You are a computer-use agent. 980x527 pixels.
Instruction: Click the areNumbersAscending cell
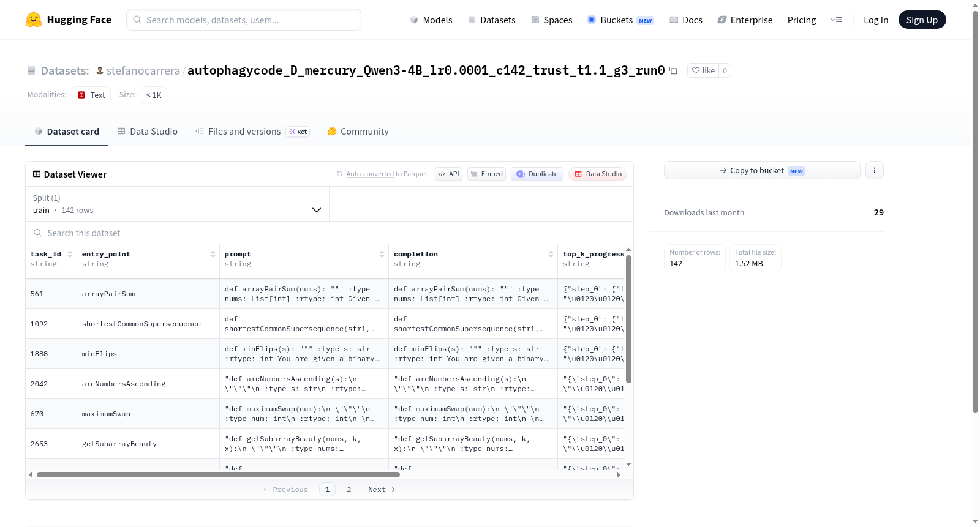(148, 384)
